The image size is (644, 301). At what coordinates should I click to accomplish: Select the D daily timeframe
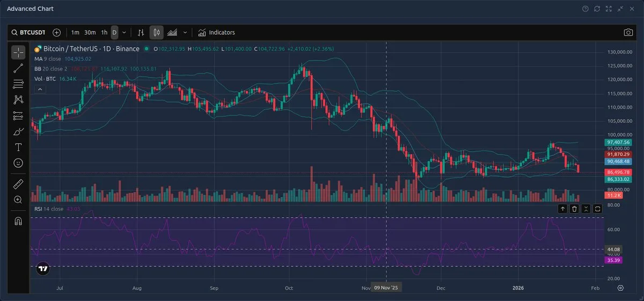coord(114,32)
